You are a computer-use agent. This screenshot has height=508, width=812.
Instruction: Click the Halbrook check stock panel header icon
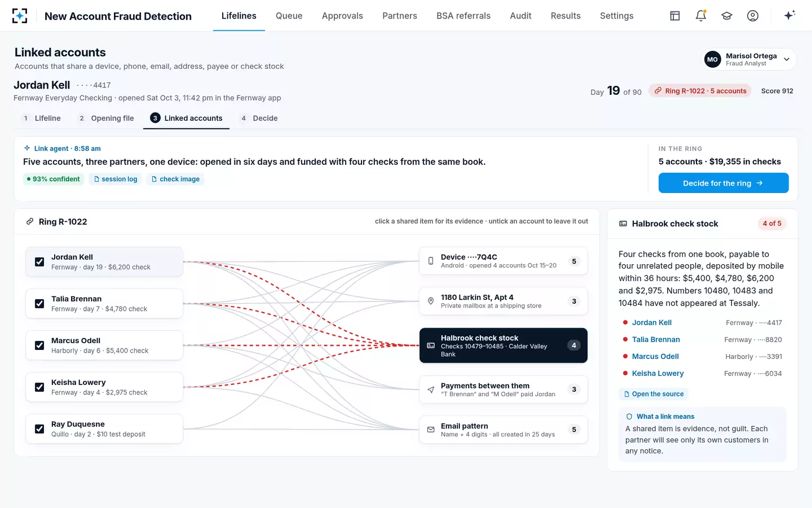coord(623,224)
